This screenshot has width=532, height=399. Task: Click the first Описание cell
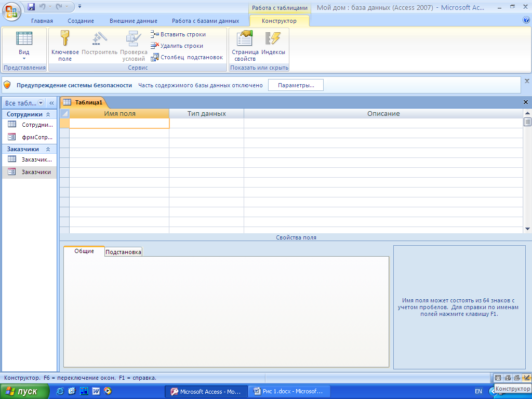(x=383, y=124)
